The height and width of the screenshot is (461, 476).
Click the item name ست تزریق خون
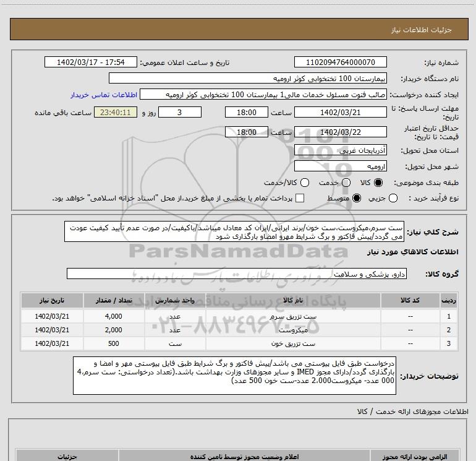click(293, 343)
